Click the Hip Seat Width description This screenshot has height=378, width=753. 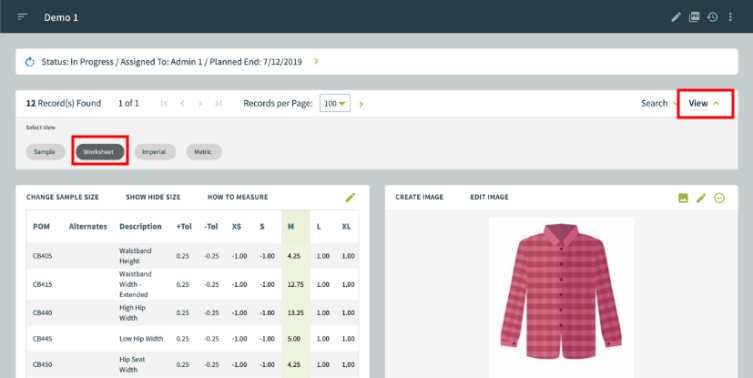point(132,365)
